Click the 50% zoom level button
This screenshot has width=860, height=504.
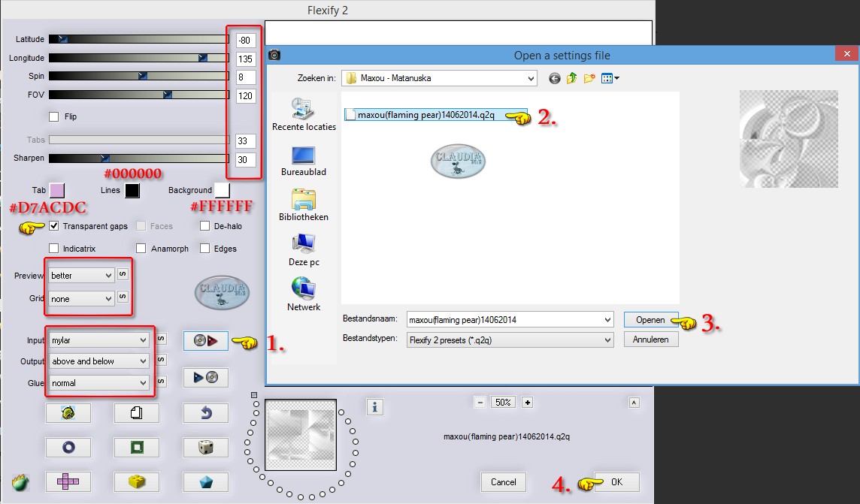click(503, 403)
